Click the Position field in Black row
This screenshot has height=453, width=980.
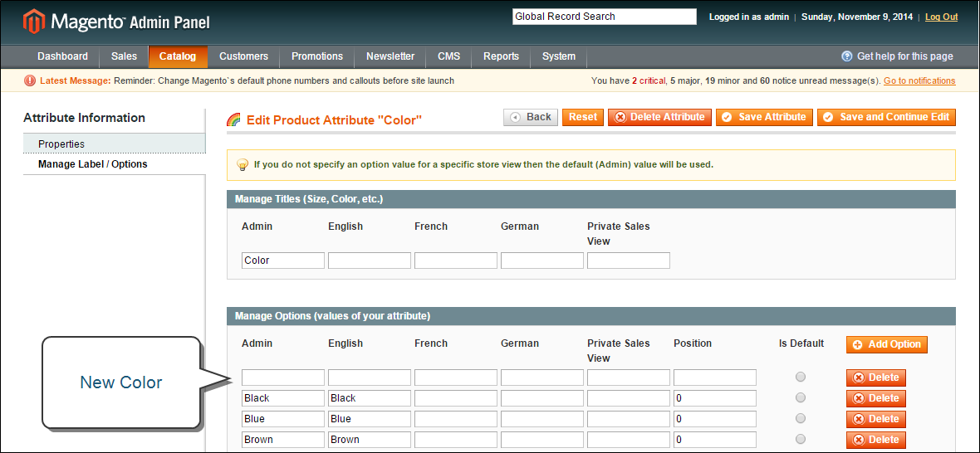[x=715, y=398]
